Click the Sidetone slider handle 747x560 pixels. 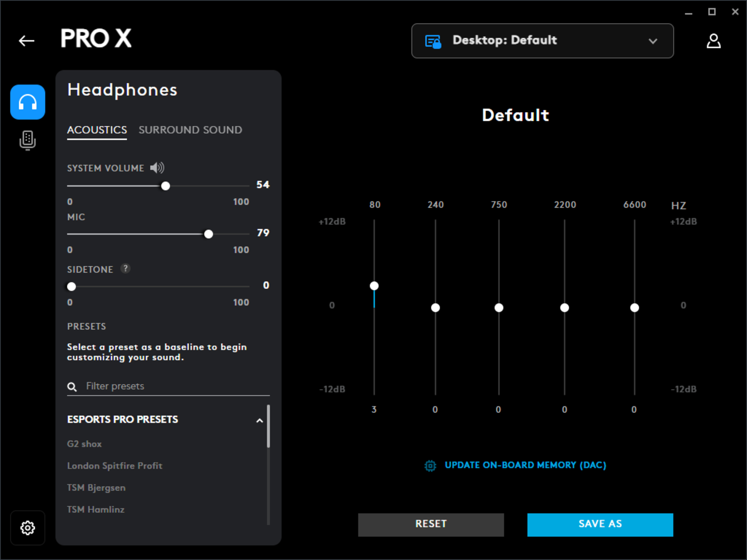pyautogui.click(x=72, y=287)
